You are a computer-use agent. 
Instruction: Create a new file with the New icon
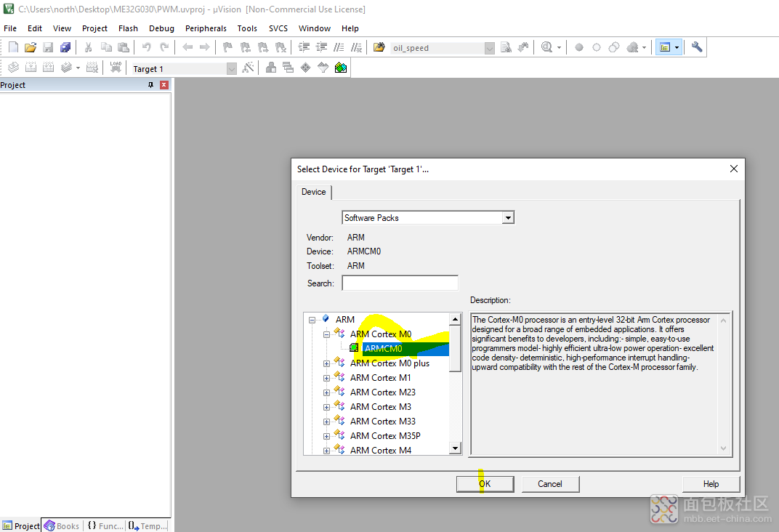click(13, 47)
